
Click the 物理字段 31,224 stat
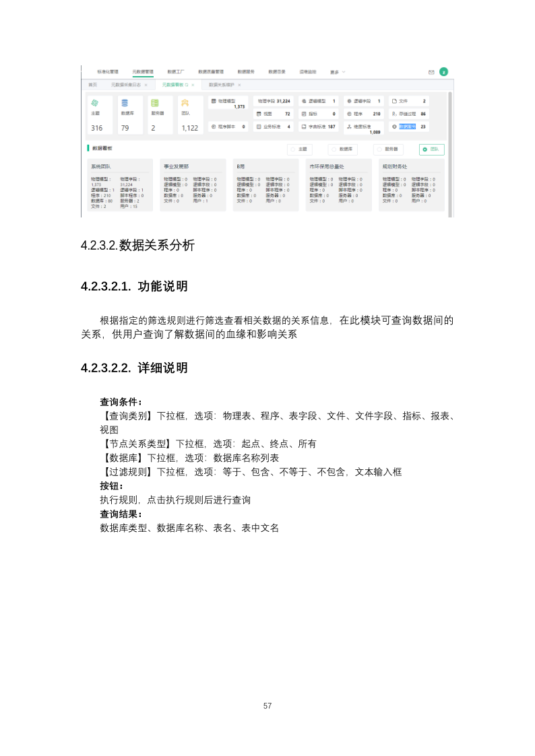pyautogui.click(x=274, y=101)
